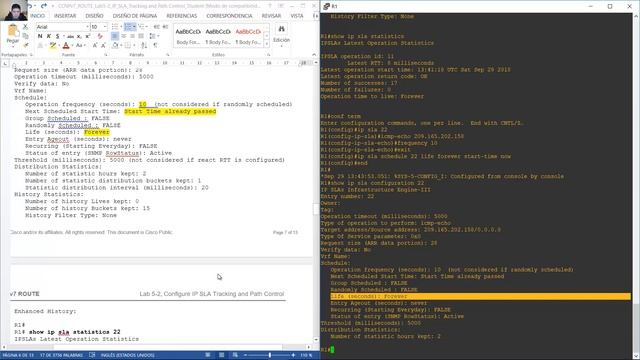Justify the paragraph text

coord(141,36)
